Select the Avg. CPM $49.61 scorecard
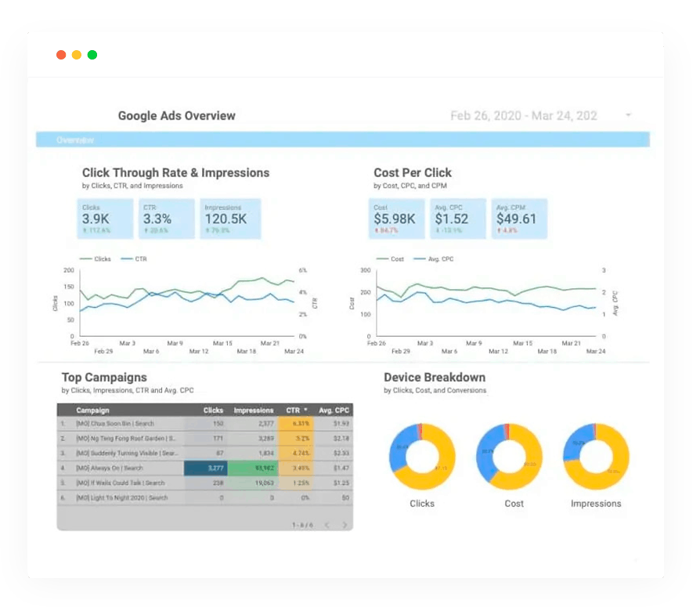This screenshot has width=700, height=607. coord(519,219)
